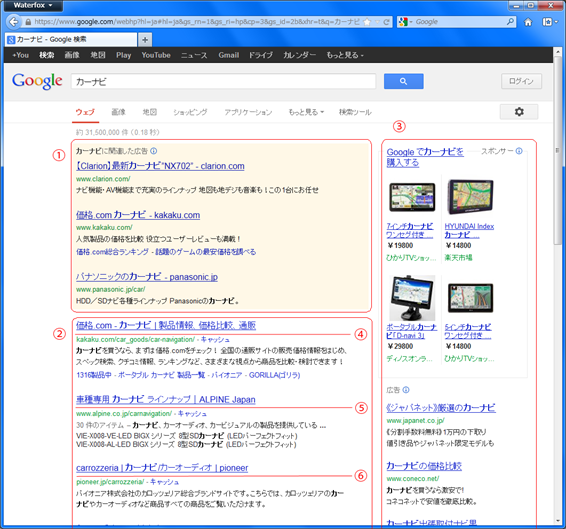
Task: Click info icon beside カーナビに関連した広告
Action: (x=153, y=151)
